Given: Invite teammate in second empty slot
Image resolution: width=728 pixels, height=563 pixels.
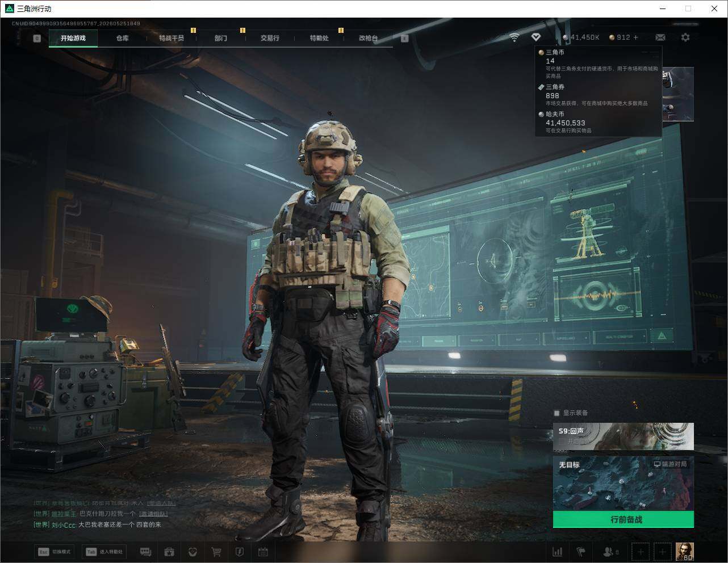Looking at the screenshot, I should (663, 552).
